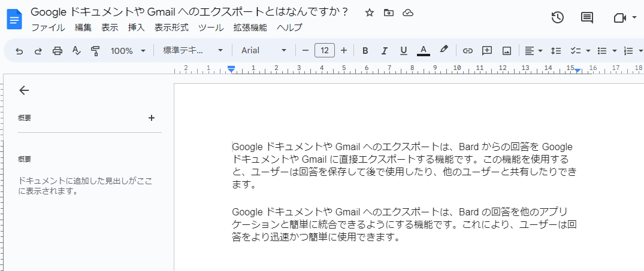644x271 pixels.
Task: Open the ファイル menu
Action: tap(48, 28)
